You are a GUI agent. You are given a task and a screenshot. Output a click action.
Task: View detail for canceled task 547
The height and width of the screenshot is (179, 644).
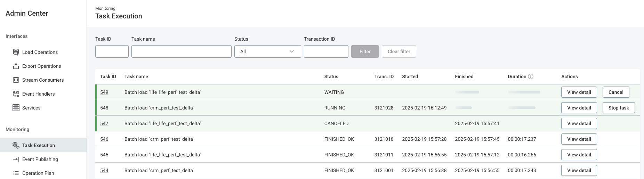point(579,123)
